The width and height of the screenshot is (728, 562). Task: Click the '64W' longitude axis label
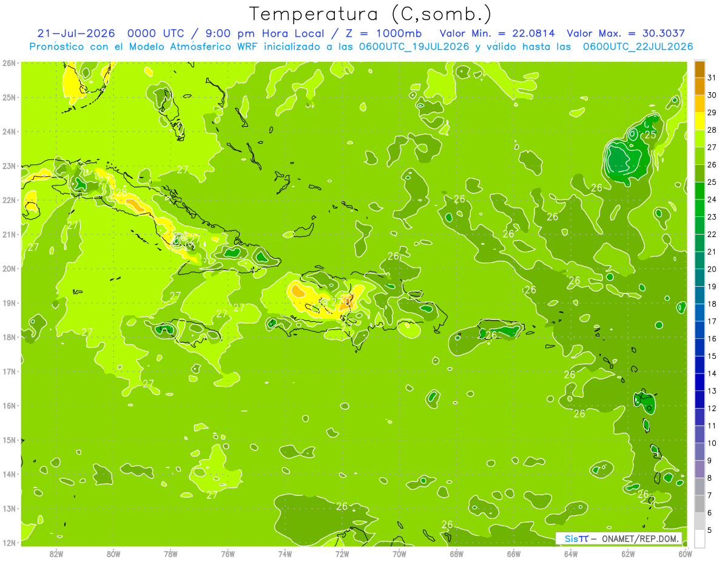click(571, 554)
